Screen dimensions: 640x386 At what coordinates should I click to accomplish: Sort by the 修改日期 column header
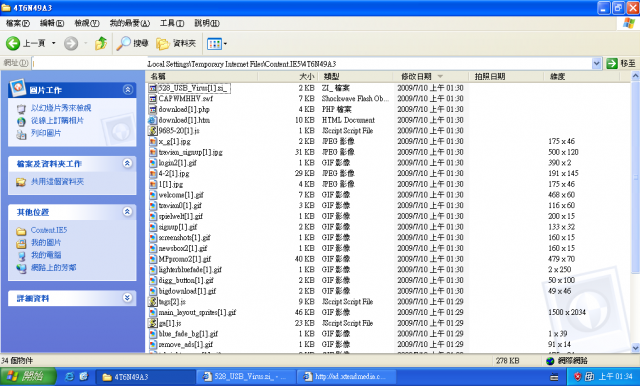(431, 76)
